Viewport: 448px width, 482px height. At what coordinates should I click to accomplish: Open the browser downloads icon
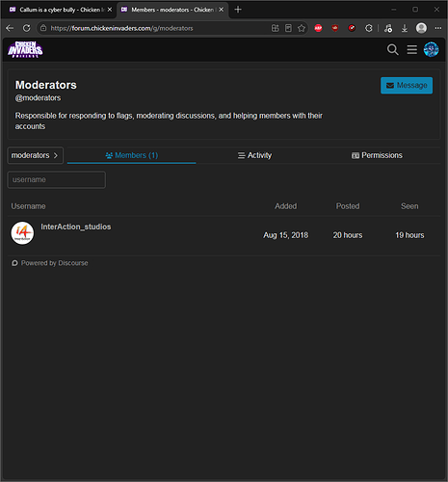coord(405,28)
